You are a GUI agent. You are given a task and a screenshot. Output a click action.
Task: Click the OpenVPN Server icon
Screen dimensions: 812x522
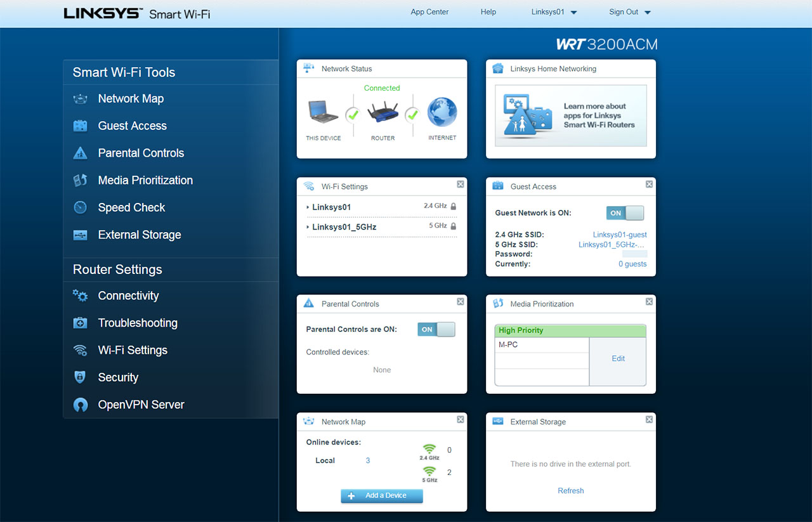80,405
